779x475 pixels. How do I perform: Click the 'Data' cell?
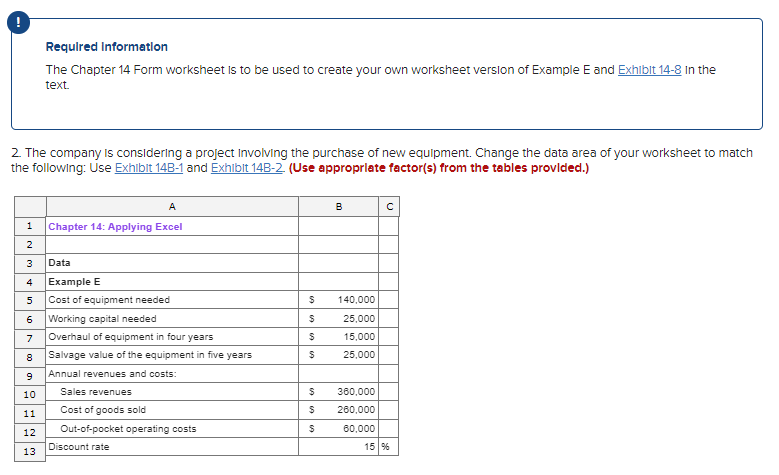[x=172, y=263]
